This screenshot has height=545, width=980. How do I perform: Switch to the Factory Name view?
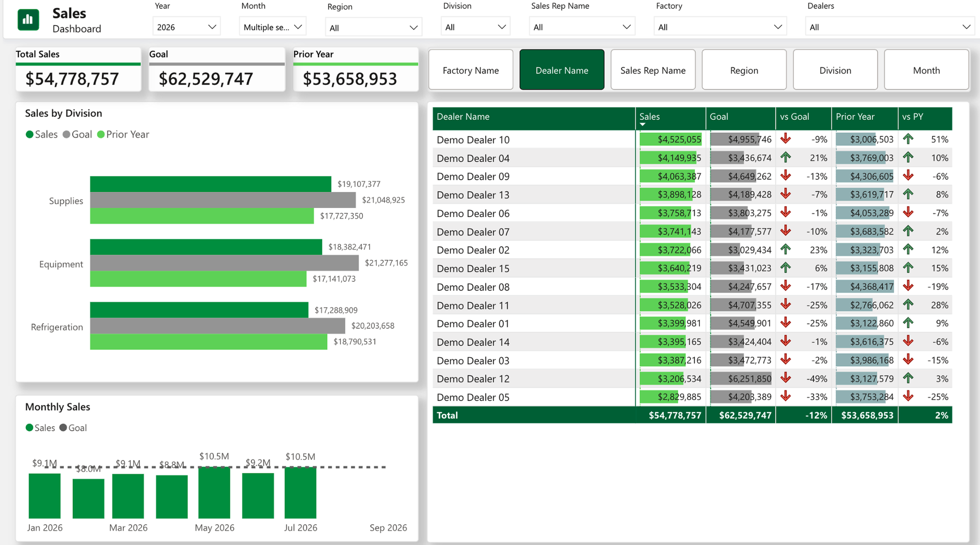470,70
